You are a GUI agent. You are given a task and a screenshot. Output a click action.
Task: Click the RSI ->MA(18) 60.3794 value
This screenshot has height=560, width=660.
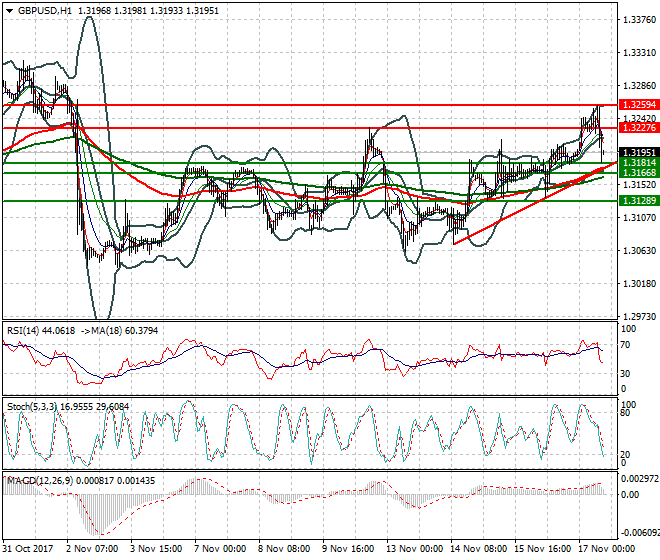[118, 331]
